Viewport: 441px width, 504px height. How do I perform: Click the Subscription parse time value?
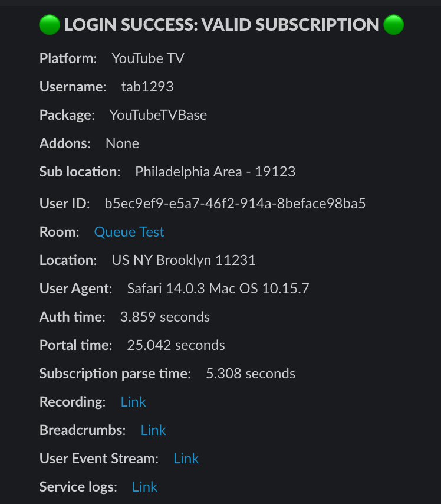tap(251, 374)
